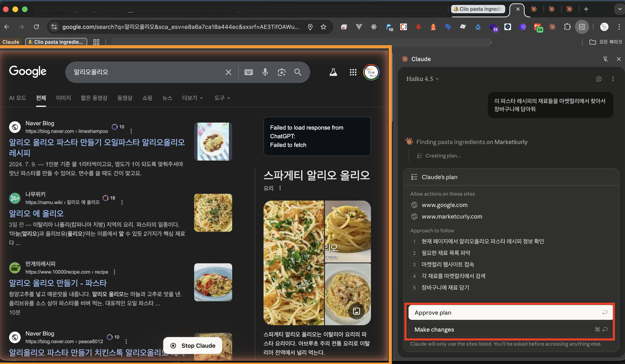This screenshot has height=364, width=625.
Task: Expand the Haiku 4.5 model selector
Action: coord(422,79)
